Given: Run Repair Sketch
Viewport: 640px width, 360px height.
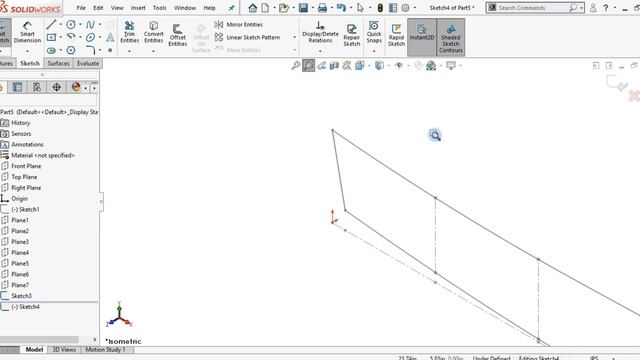Looking at the screenshot, I should (x=351, y=35).
